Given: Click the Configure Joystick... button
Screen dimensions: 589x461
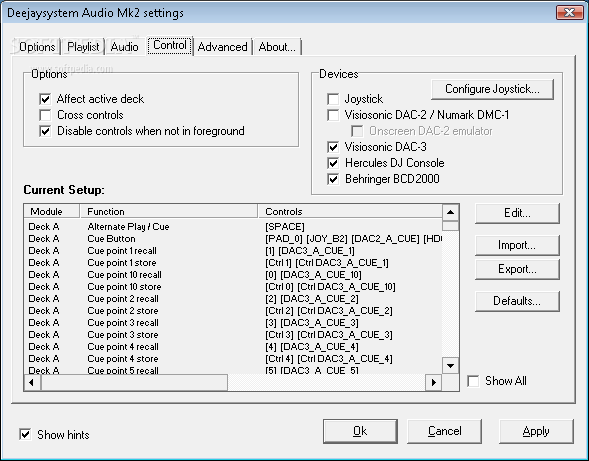Looking at the screenshot, I should point(492,89).
